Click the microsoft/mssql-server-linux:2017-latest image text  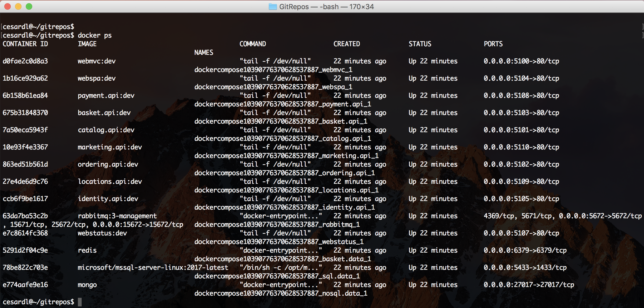(153, 267)
